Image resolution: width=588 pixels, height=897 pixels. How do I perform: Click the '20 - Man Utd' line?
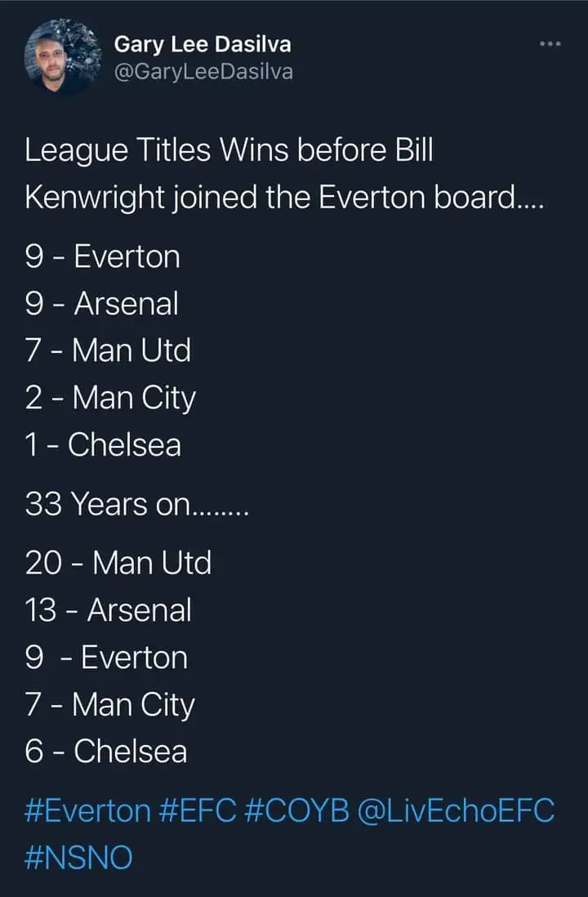pyautogui.click(x=118, y=563)
